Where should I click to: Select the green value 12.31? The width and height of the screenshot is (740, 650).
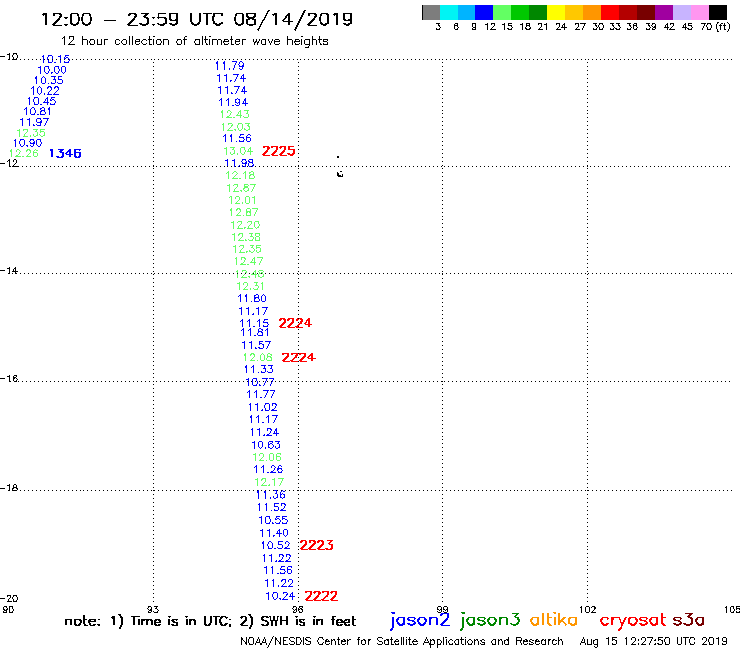pos(250,286)
